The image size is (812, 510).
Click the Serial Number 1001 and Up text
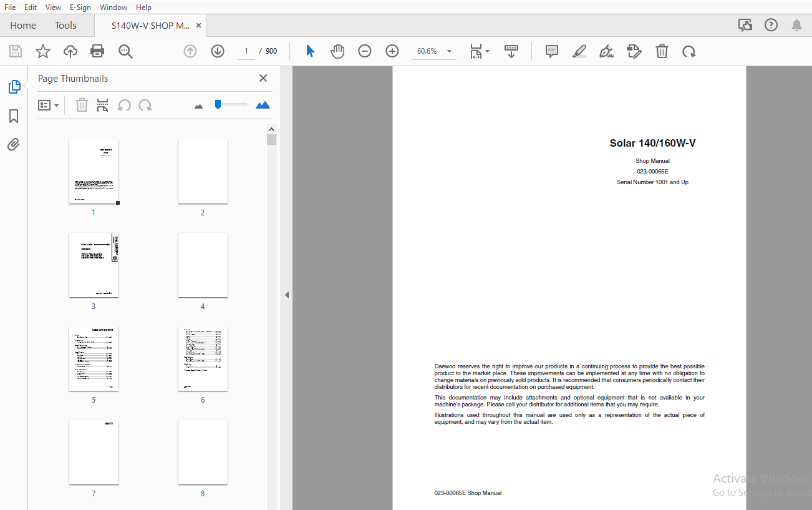(x=652, y=182)
